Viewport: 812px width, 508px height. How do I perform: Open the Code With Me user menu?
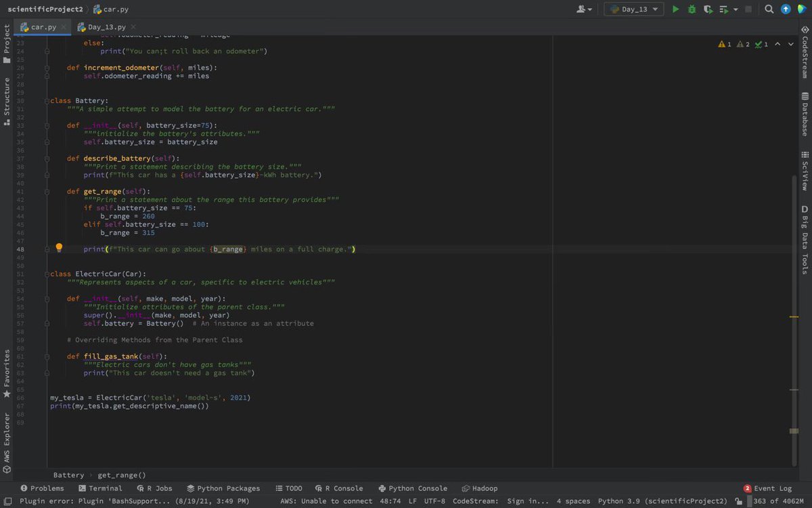pyautogui.click(x=584, y=9)
